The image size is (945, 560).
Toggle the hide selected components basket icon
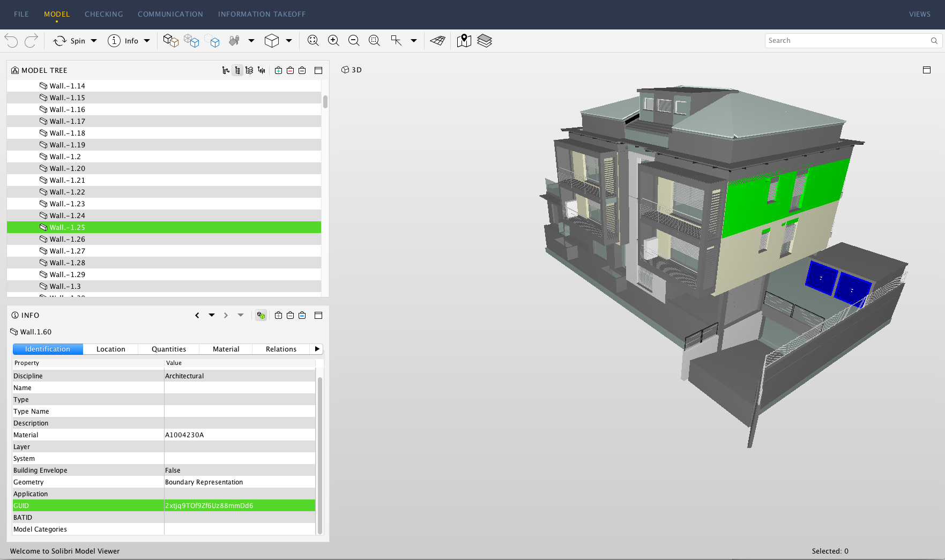[x=290, y=70]
